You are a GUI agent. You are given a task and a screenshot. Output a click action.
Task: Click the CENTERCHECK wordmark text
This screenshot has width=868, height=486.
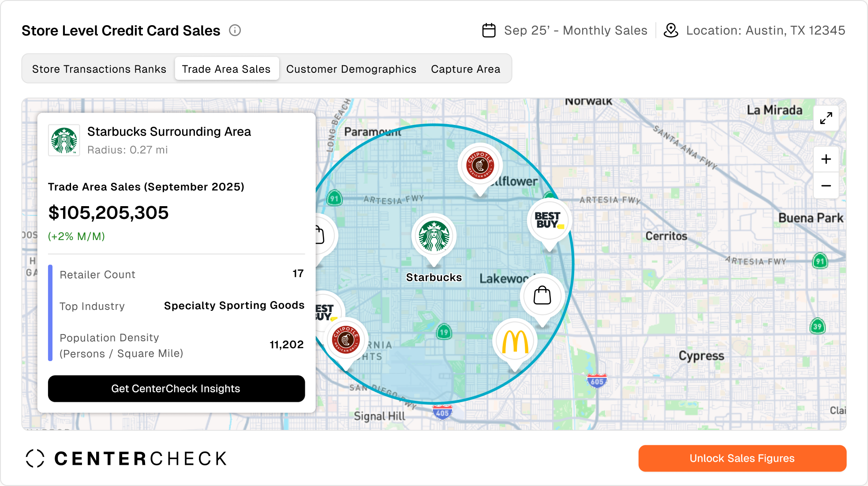pyautogui.click(x=141, y=459)
